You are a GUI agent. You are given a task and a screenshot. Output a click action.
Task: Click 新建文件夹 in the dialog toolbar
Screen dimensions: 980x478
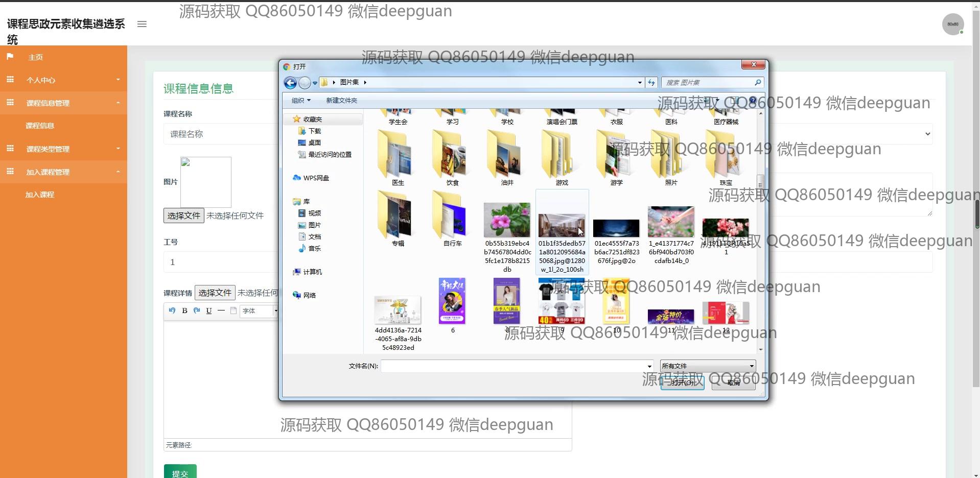click(342, 101)
